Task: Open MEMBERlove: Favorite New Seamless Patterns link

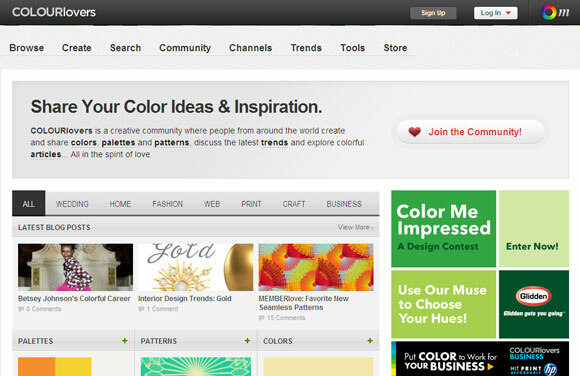Action: (x=304, y=303)
